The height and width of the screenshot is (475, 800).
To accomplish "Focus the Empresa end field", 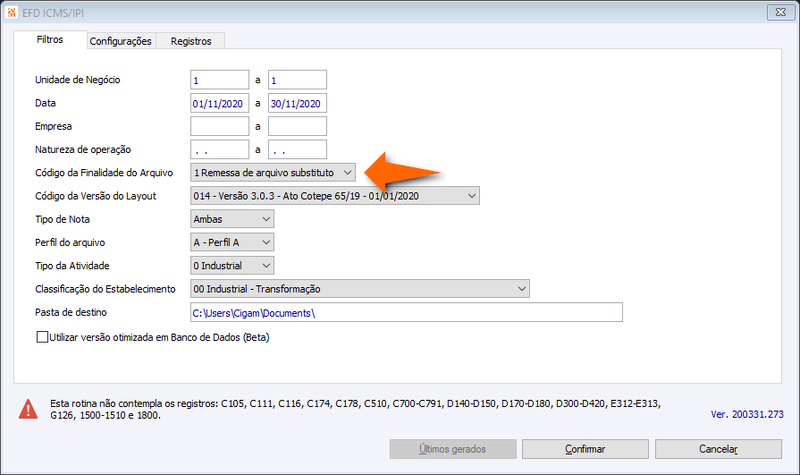I will 297,127.
